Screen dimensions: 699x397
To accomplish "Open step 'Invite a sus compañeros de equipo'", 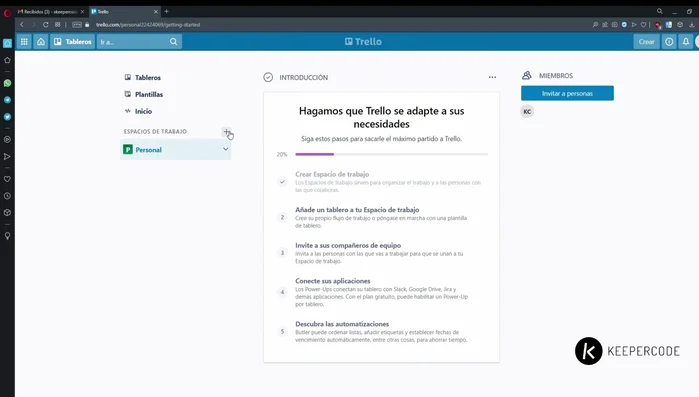I will [x=348, y=245].
